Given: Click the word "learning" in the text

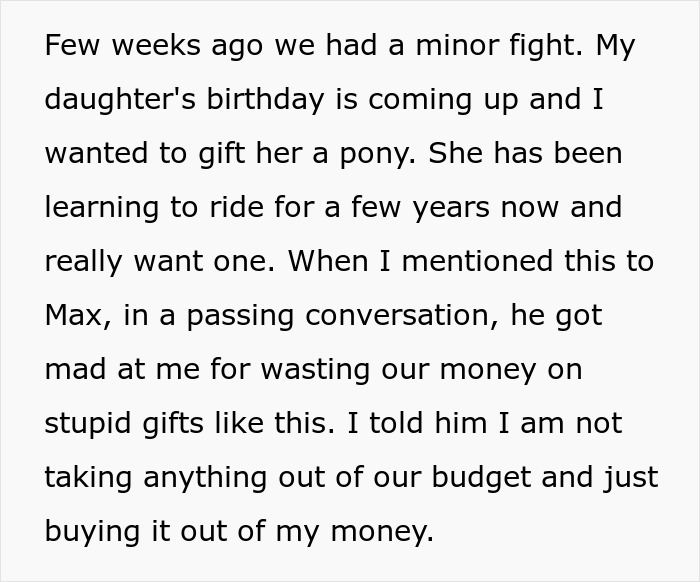Looking at the screenshot, I should [x=103, y=209].
